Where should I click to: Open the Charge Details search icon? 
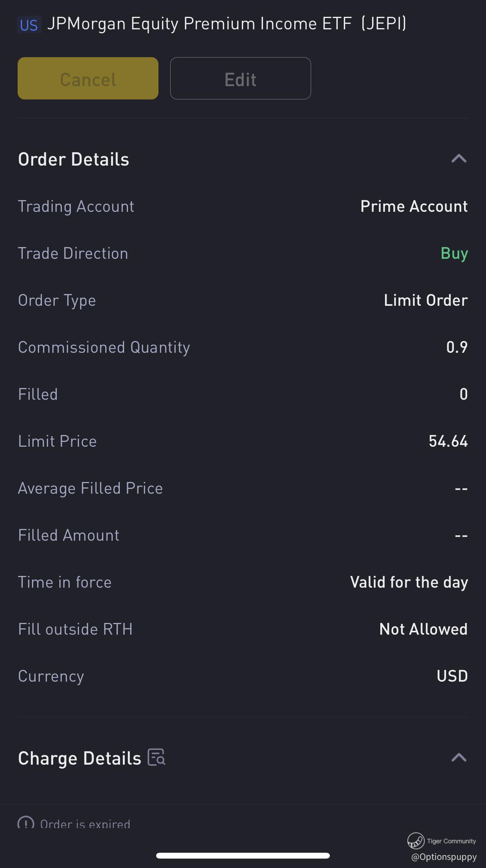[157, 757]
